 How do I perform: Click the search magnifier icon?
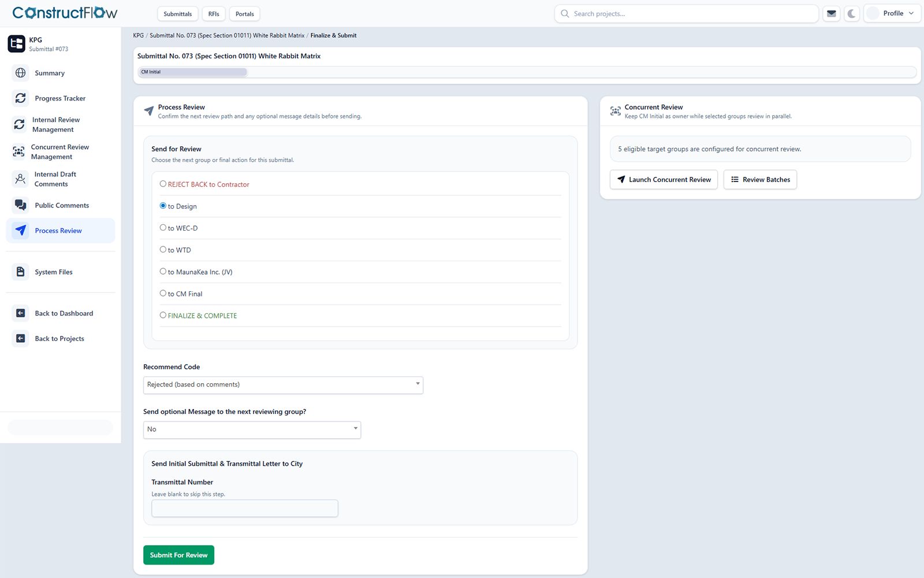coord(565,13)
